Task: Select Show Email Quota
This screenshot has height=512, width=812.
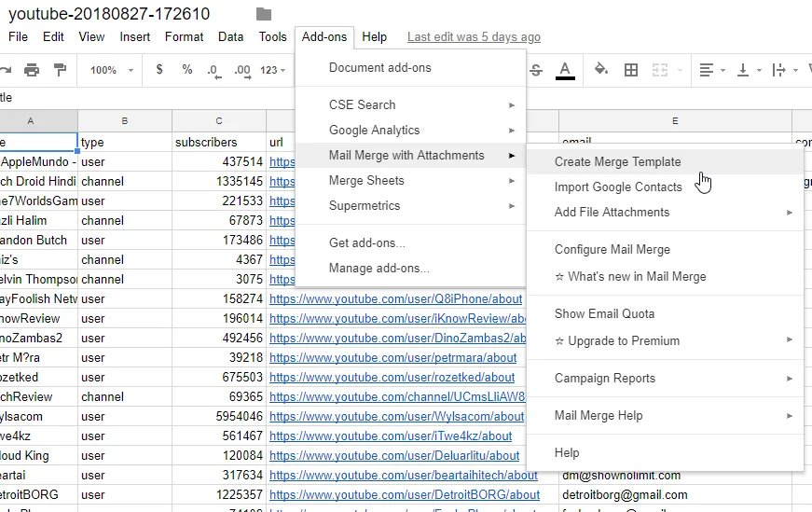Action: pyautogui.click(x=666, y=313)
